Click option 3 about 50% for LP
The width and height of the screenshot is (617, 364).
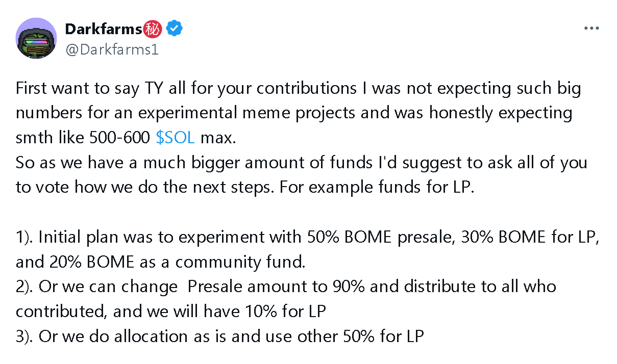coord(219,336)
